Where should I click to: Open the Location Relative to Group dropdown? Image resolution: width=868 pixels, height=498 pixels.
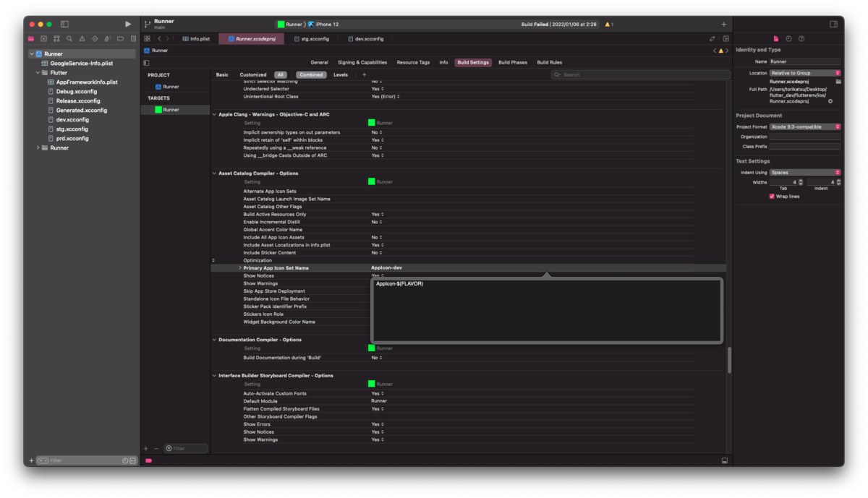[x=805, y=73]
